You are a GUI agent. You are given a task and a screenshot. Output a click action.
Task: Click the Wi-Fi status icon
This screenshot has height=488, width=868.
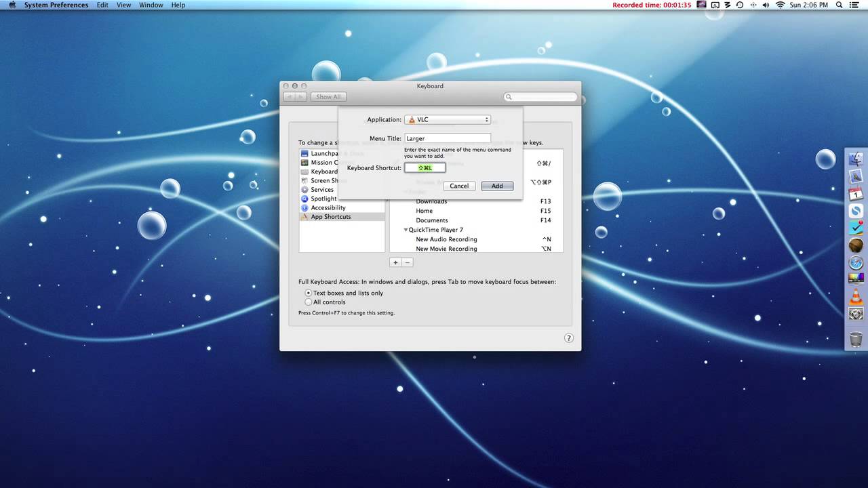[x=780, y=5]
